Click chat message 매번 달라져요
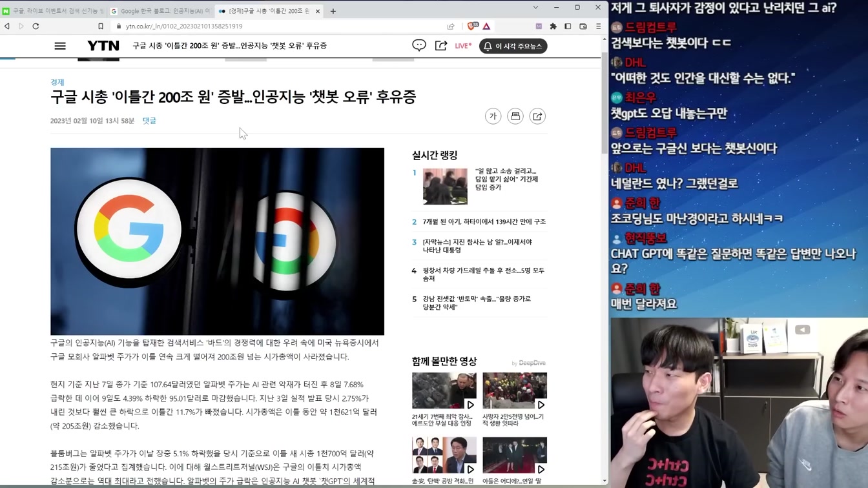Viewport: 868px width, 488px height. (x=644, y=303)
